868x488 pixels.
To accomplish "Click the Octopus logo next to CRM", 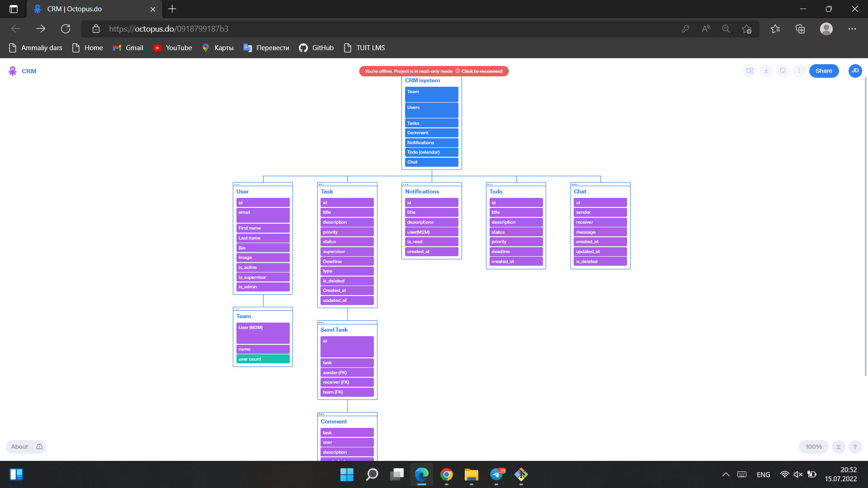I will tap(13, 71).
